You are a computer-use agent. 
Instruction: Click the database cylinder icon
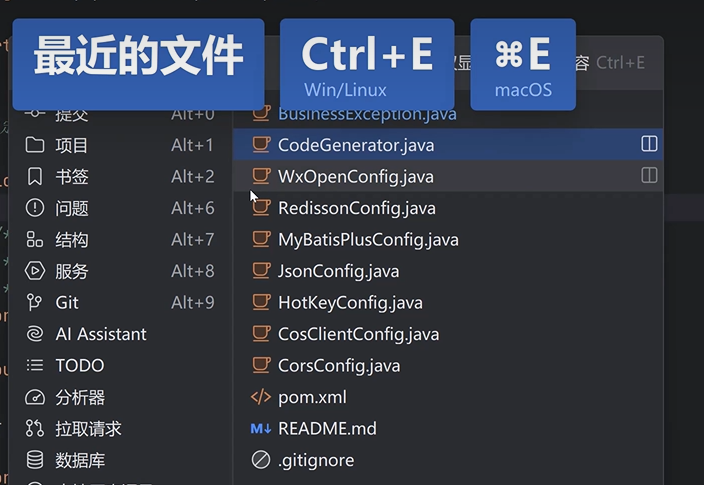pyautogui.click(x=35, y=460)
